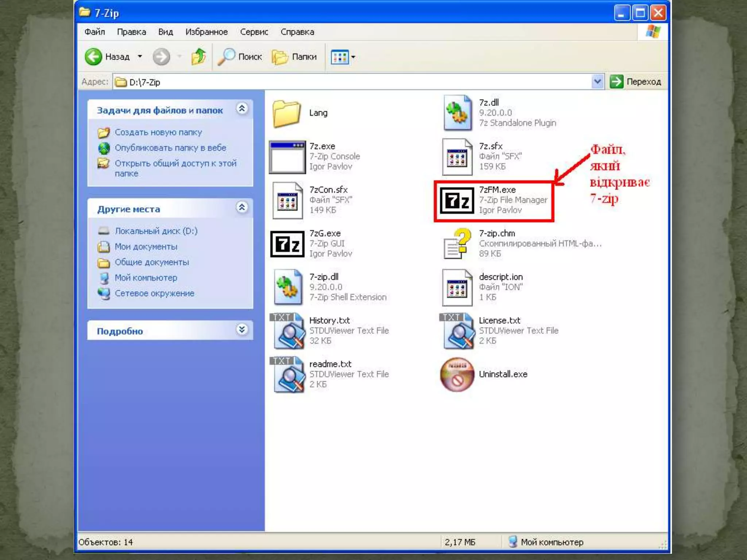747x560 pixels.
Task: Click the Общие документы folder icon
Action: tap(104, 262)
